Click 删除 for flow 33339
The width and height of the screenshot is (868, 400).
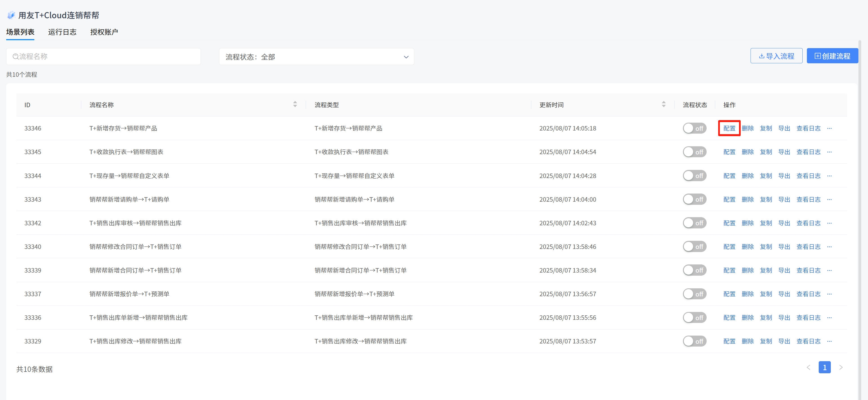[747, 270]
